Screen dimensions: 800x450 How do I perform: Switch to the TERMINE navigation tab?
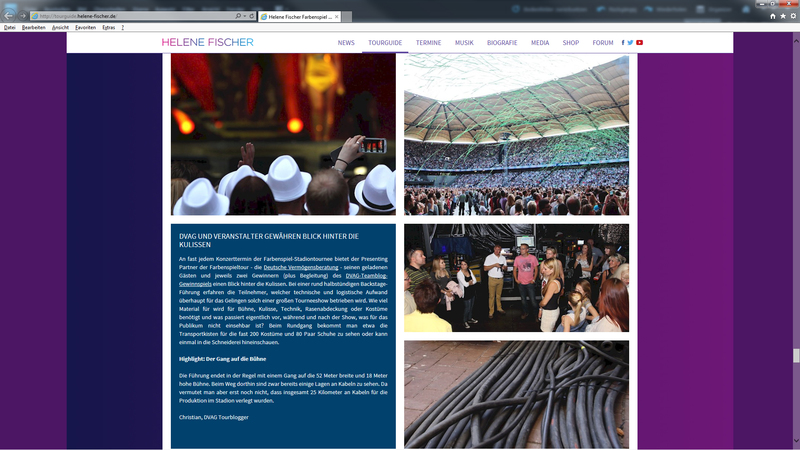click(428, 43)
